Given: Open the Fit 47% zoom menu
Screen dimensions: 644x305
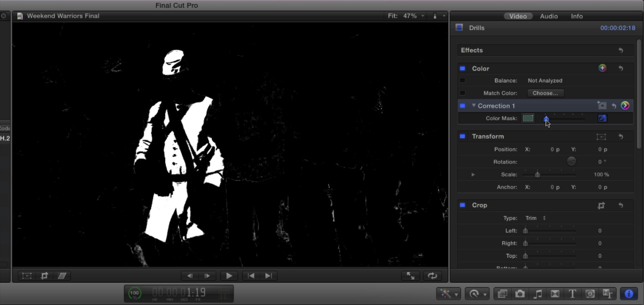Looking at the screenshot, I should [x=406, y=16].
